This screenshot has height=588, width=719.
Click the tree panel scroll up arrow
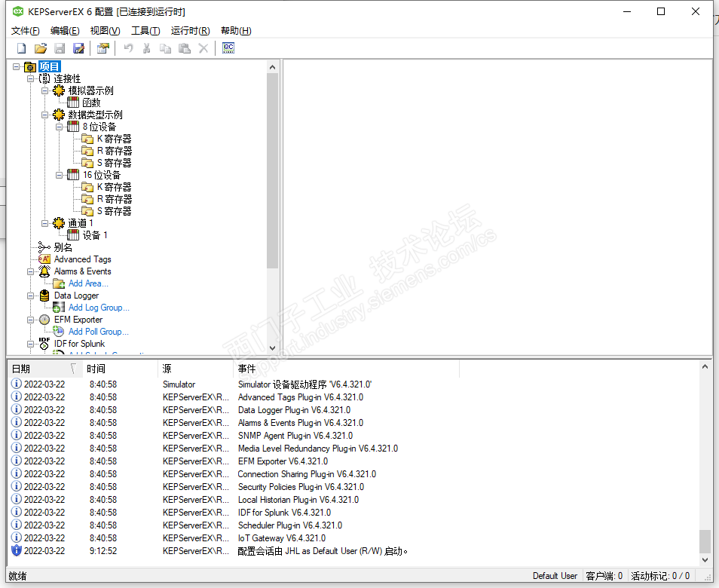pos(272,67)
